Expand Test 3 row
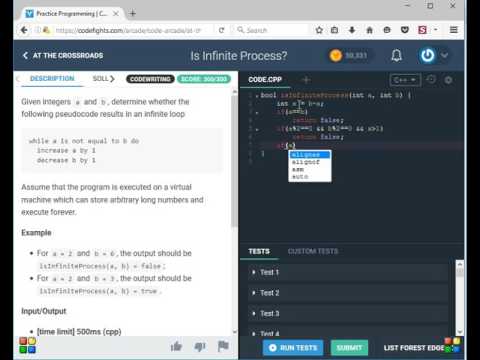The width and height of the screenshot is (480, 360). point(348,314)
